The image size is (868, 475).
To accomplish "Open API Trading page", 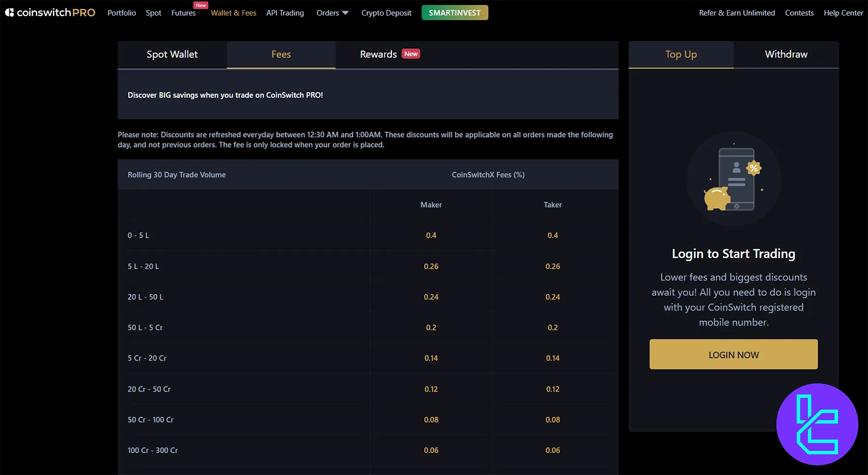I will pos(285,13).
